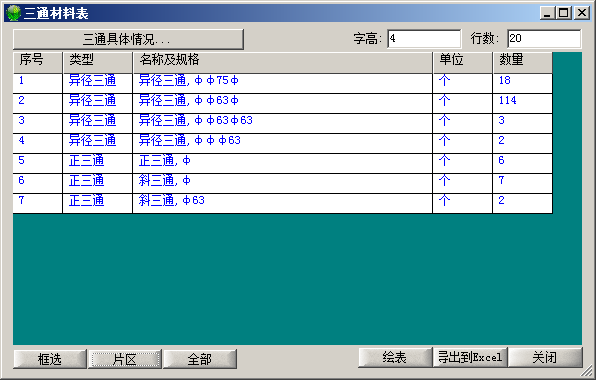Screen dimensions: 596x380
Task: Click the 关闭 button
Action: 545,357
